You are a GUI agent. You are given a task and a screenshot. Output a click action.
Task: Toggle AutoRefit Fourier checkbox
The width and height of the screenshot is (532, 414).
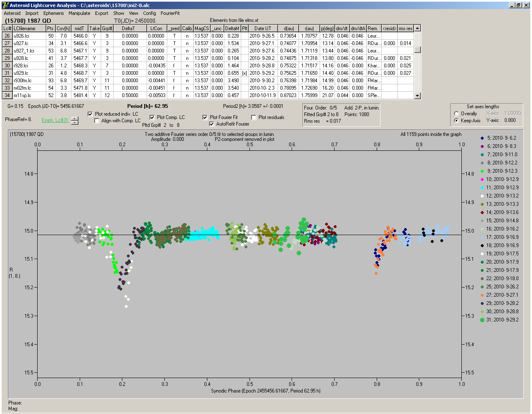[x=212, y=124]
